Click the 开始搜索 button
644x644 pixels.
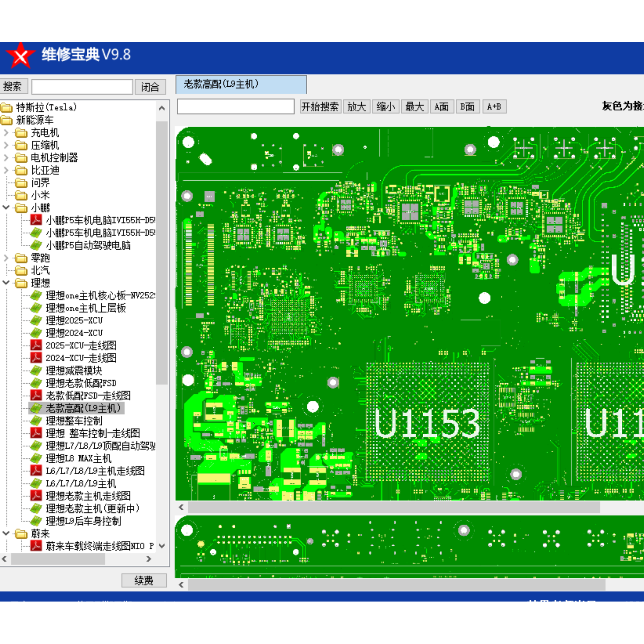320,107
